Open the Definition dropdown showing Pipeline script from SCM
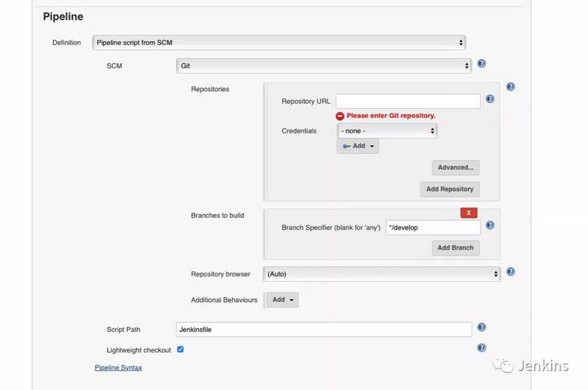 [279, 43]
